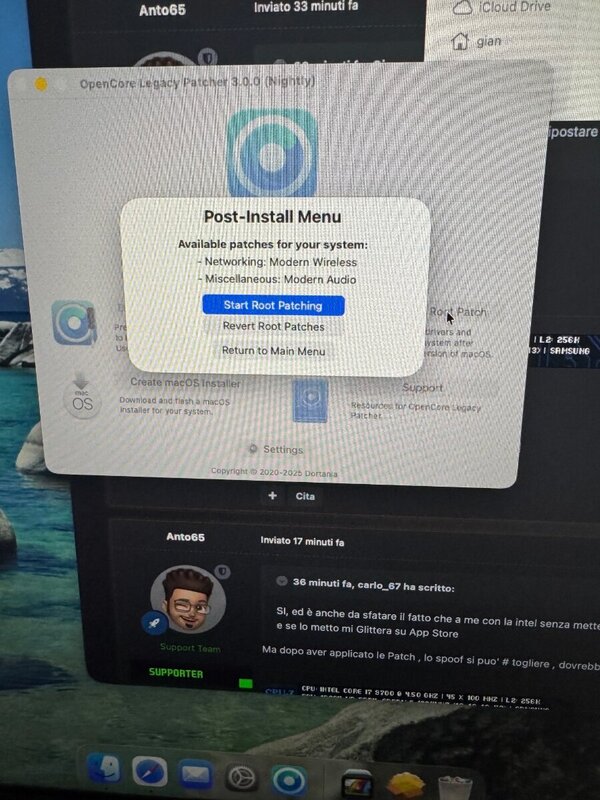Select Post-Install Root Patch in main window
The height and width of the screenshot is (800, 600).
(458, 312)
